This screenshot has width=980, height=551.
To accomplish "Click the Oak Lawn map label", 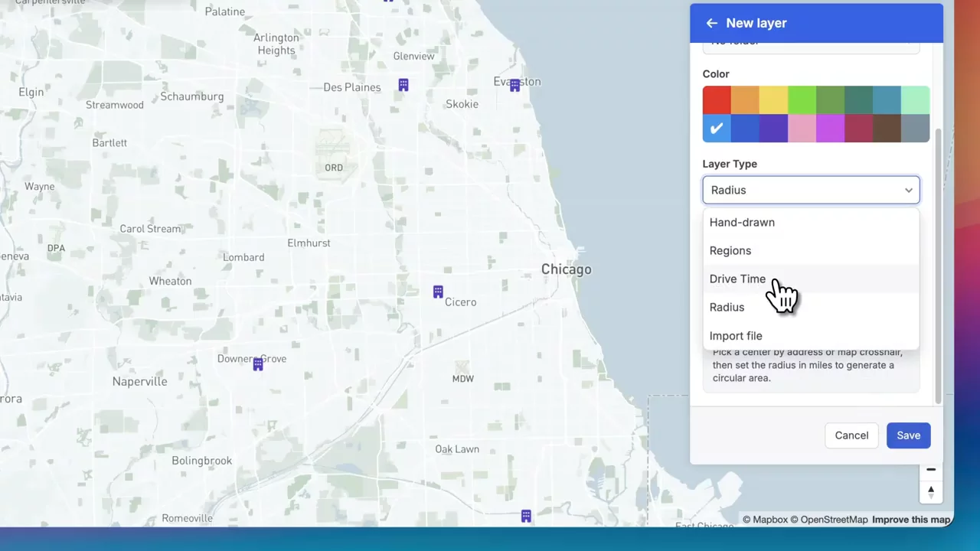I will 457,449.
